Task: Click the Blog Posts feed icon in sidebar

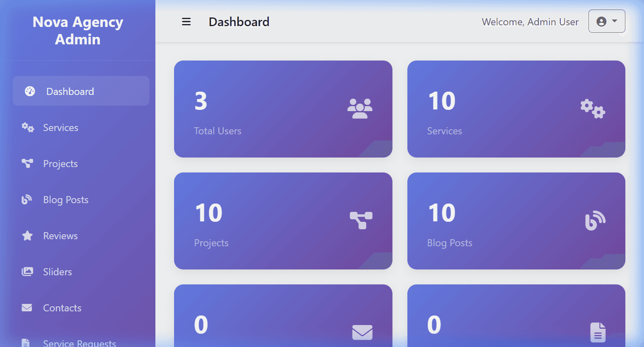Action: click(x=27, y=199)
